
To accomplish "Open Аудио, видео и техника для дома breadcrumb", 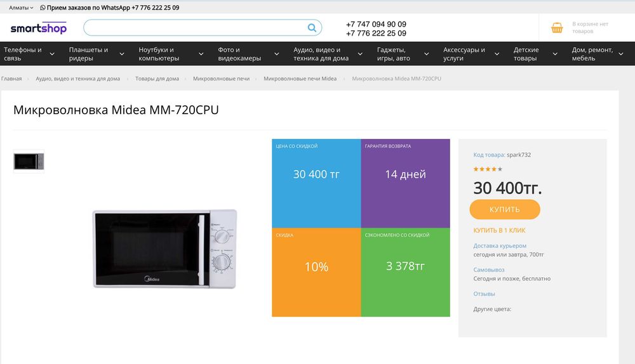I will click(77, 79).
